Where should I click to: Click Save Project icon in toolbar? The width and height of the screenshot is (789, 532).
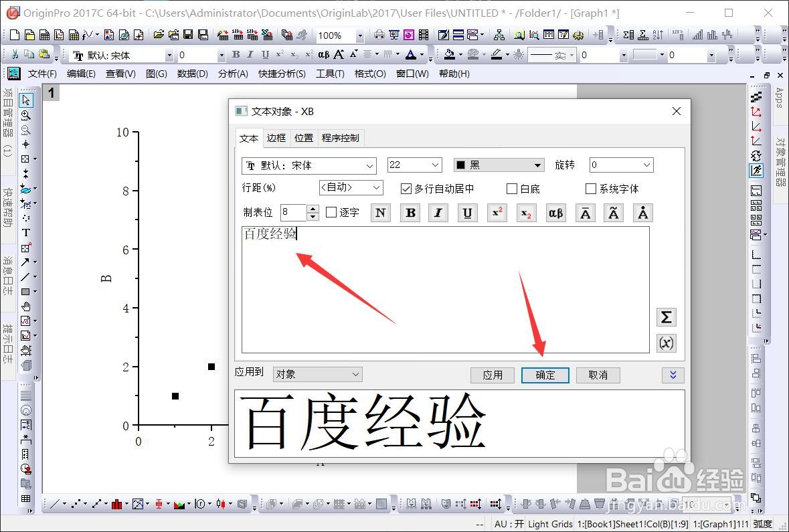188,35
